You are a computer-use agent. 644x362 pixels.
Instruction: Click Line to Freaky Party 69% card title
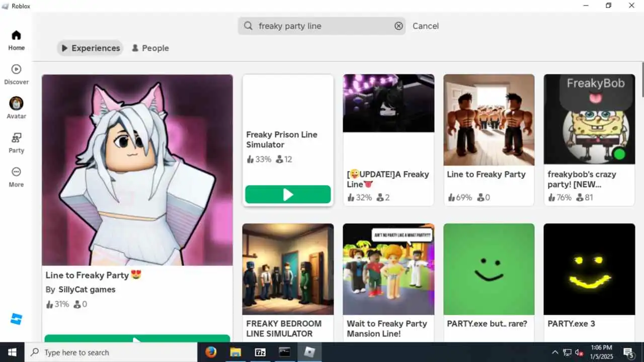point(486,174)
